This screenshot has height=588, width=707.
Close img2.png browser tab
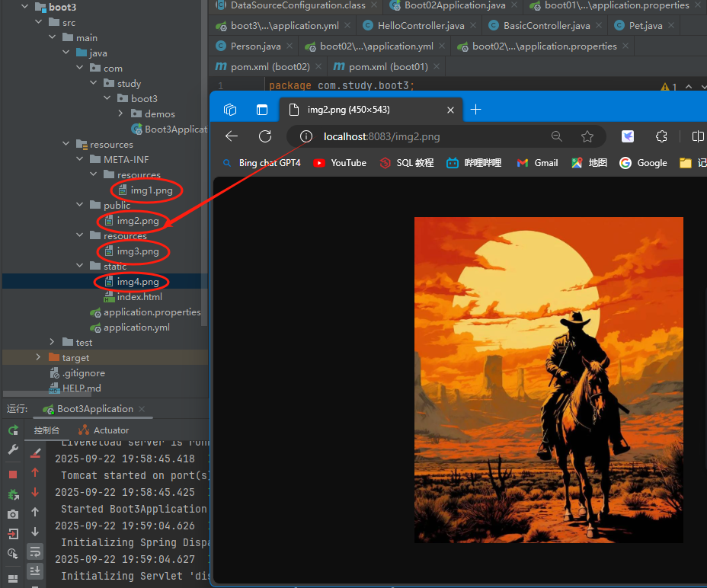coord(450,110)
